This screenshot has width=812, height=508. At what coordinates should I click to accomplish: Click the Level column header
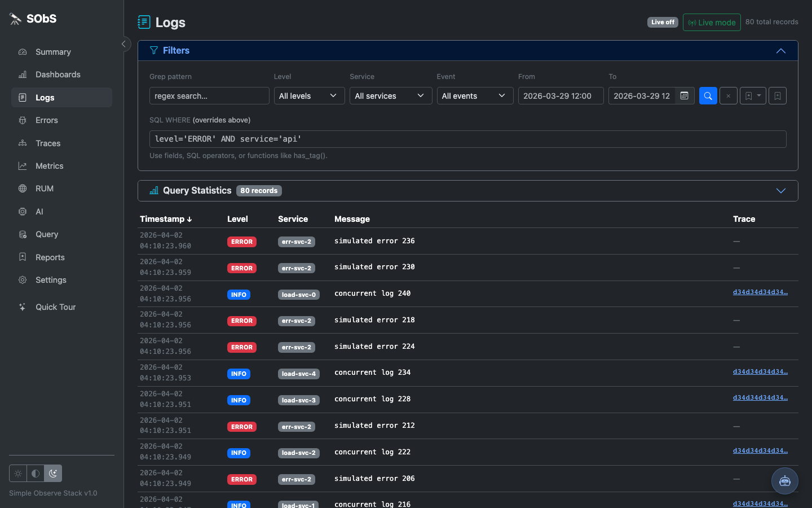click(x=237, y=219)
